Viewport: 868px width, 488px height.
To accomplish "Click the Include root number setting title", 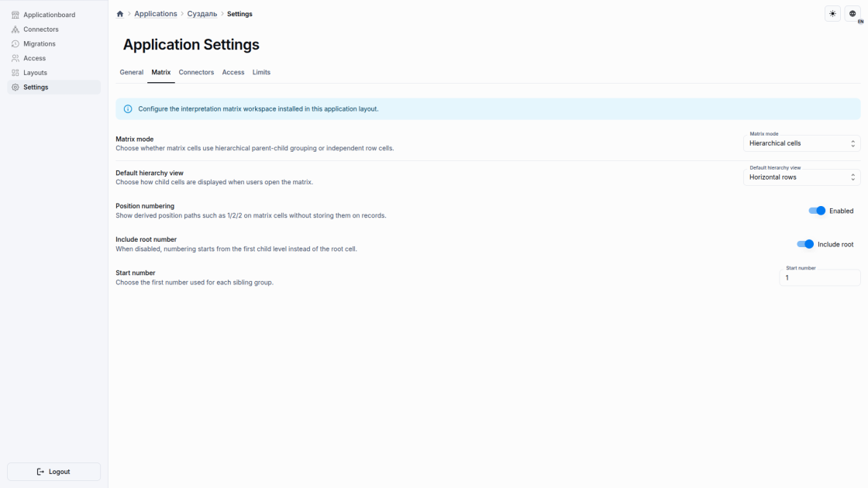I will [146, 239].
